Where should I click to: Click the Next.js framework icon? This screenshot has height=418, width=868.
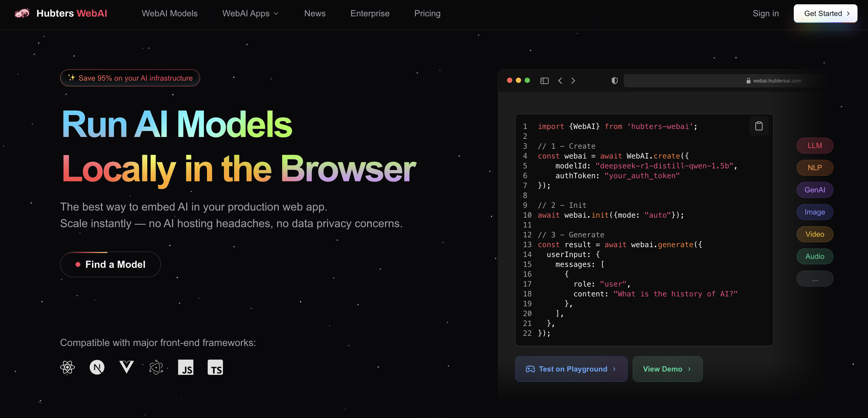pyautogui.click(x=97, y=367)
